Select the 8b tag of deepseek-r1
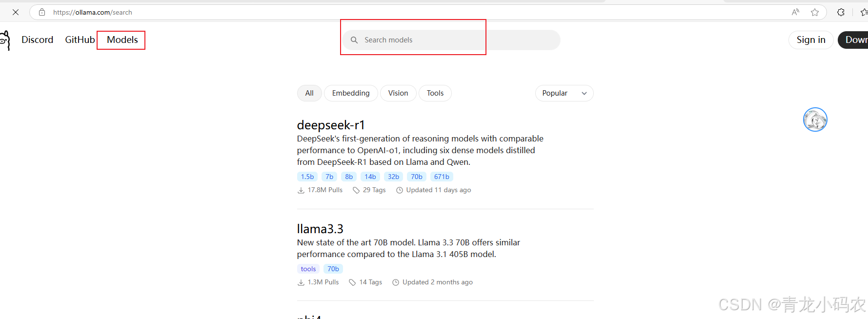 tap(349, 177)
